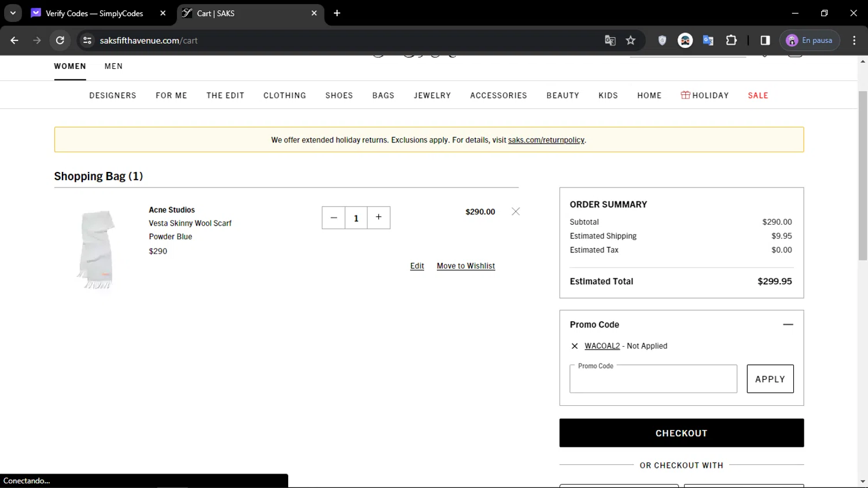Viewport: 868px width, 488px height.
Task: Click the address bar URL field
Action: tap(347, 40)
